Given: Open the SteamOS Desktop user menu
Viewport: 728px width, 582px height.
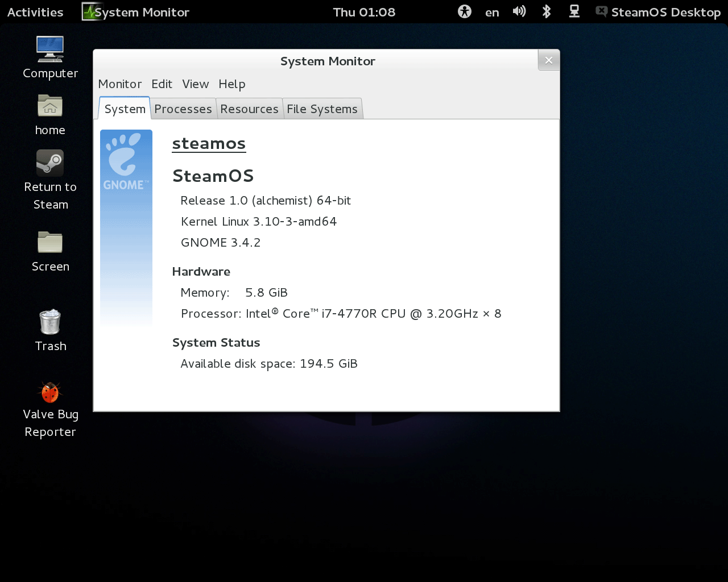Looking at the screenshot, I should pos(665,12).
